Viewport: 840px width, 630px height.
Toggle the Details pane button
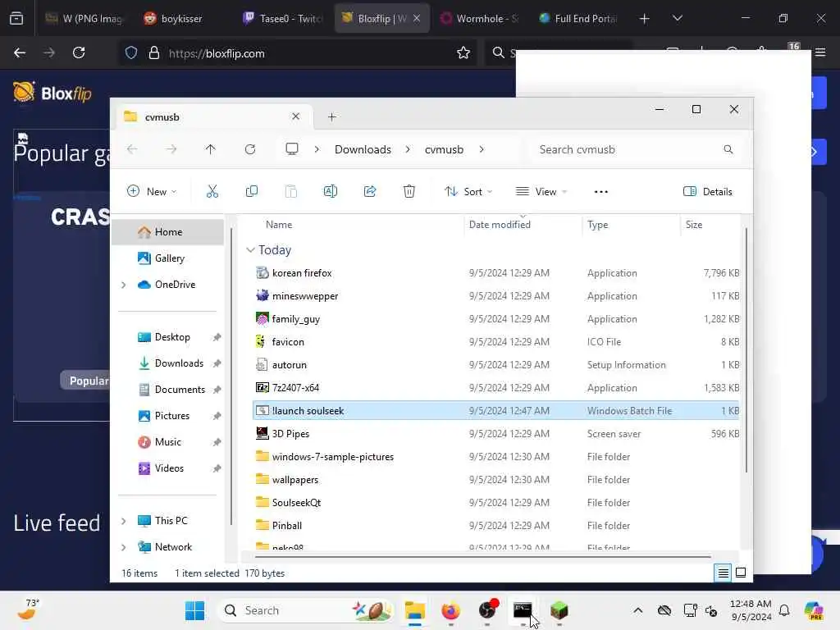tap(707, 192)
